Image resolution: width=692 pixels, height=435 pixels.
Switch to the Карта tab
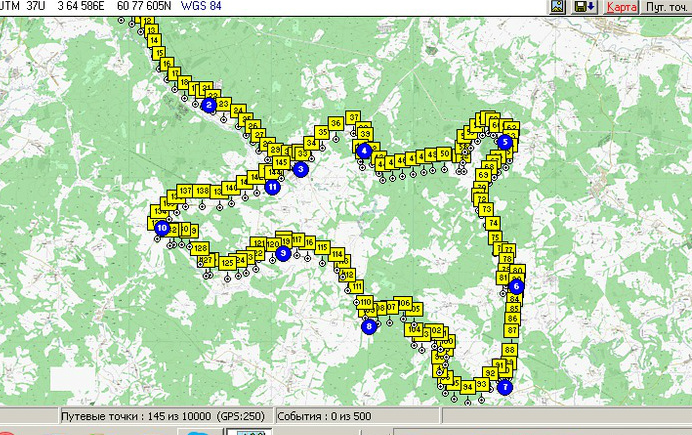(x=621, y=7)
